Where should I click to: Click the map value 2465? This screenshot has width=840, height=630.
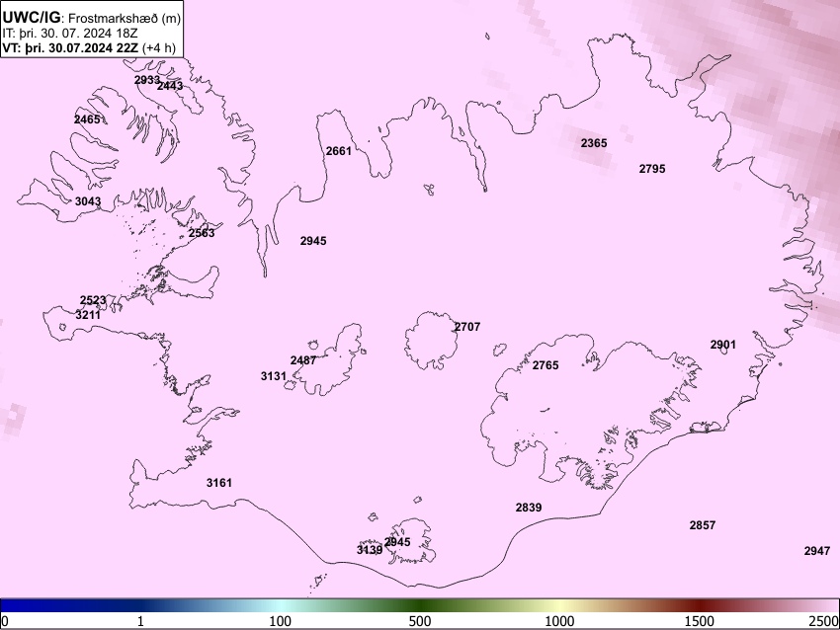[x=87, y=119]
